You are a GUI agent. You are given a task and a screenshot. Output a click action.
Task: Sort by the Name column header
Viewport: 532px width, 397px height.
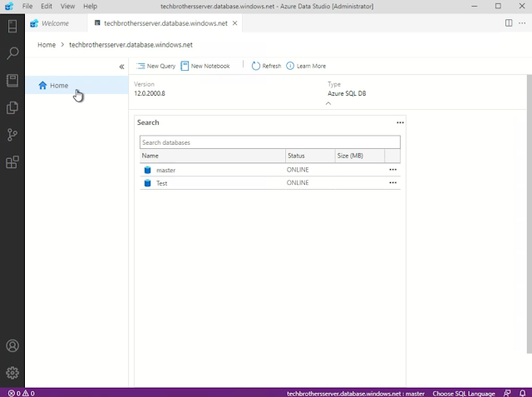click(213, 156)
